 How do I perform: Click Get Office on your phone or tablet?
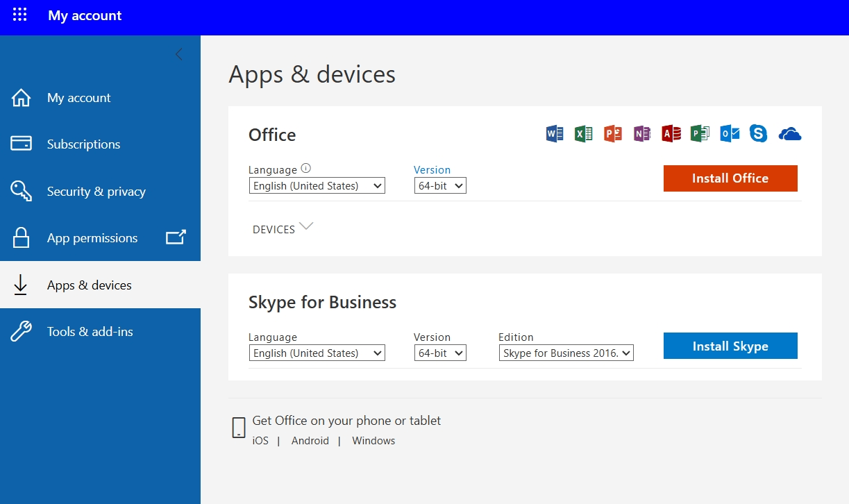tap(346, 421)
